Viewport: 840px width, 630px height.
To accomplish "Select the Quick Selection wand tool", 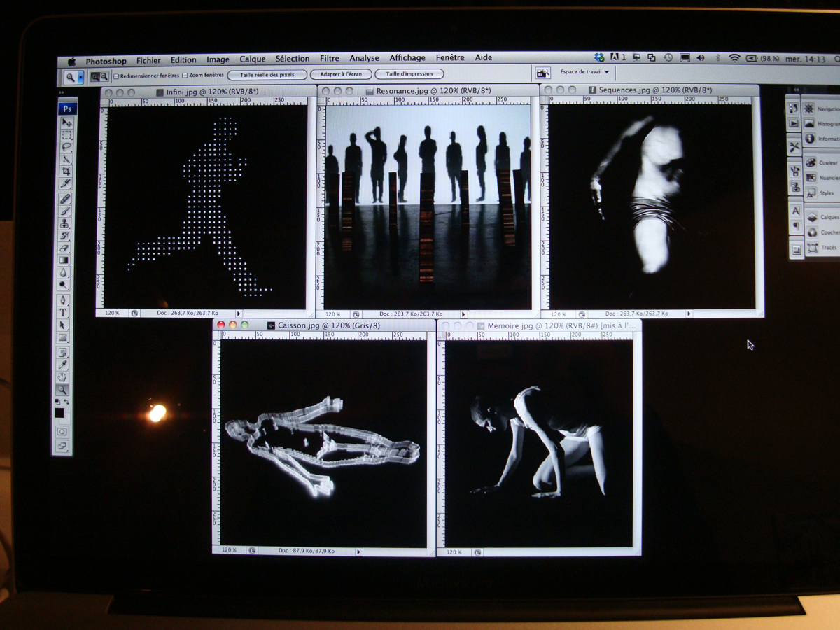I will pos(66,159).
